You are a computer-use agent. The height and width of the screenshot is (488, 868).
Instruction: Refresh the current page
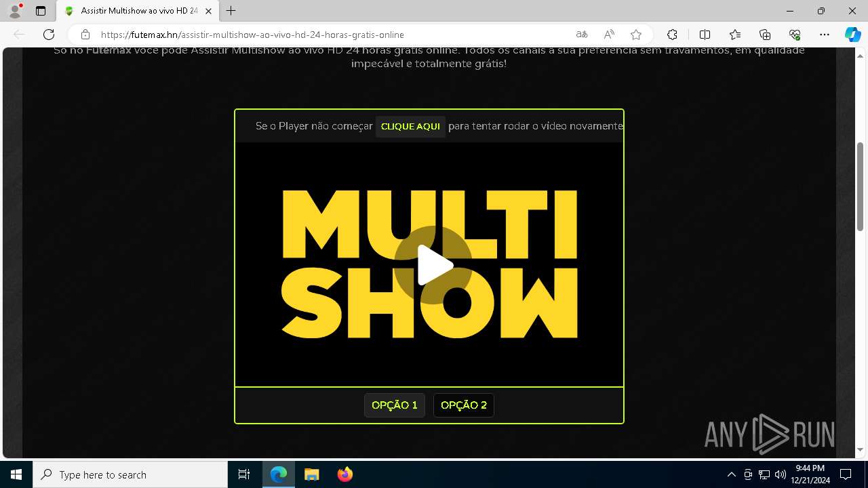(x=49, y=35)
